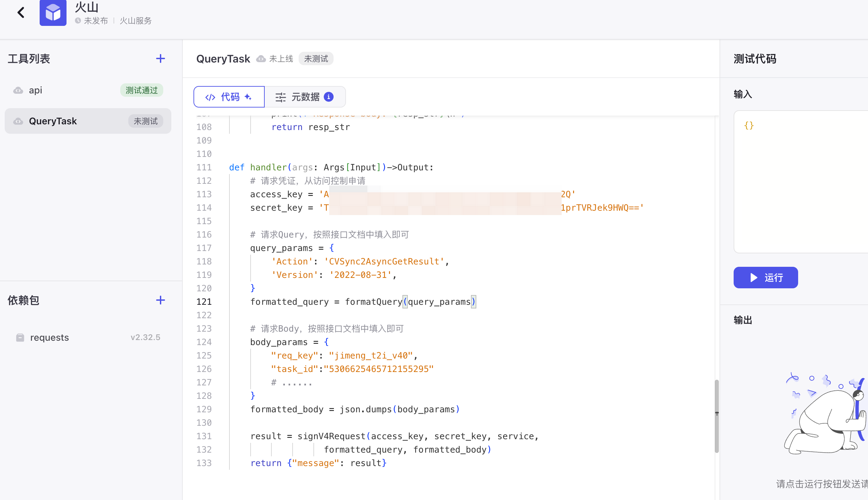Add a dependency package with plus icon

pos(160,300)
